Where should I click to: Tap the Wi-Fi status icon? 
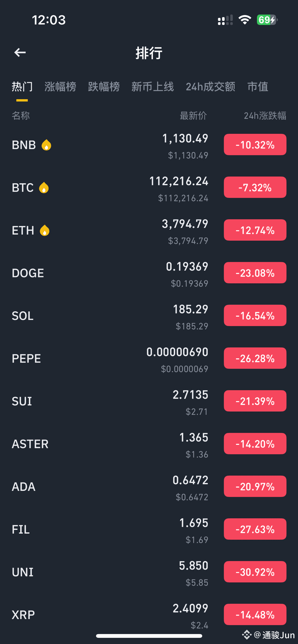[245, 20]
